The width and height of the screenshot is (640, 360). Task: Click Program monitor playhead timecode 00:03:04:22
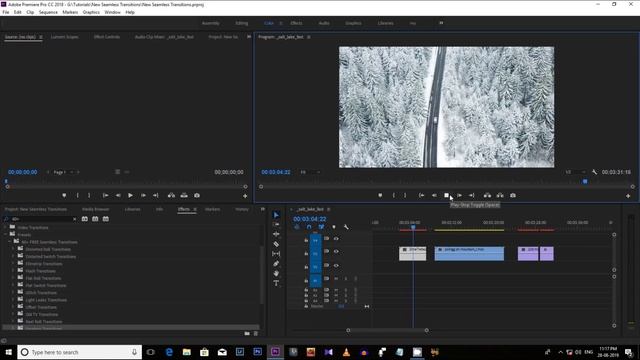tap(276, 172)
